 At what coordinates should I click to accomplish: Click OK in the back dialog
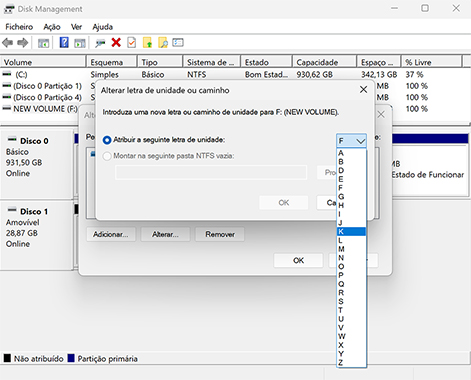[298, 260]
